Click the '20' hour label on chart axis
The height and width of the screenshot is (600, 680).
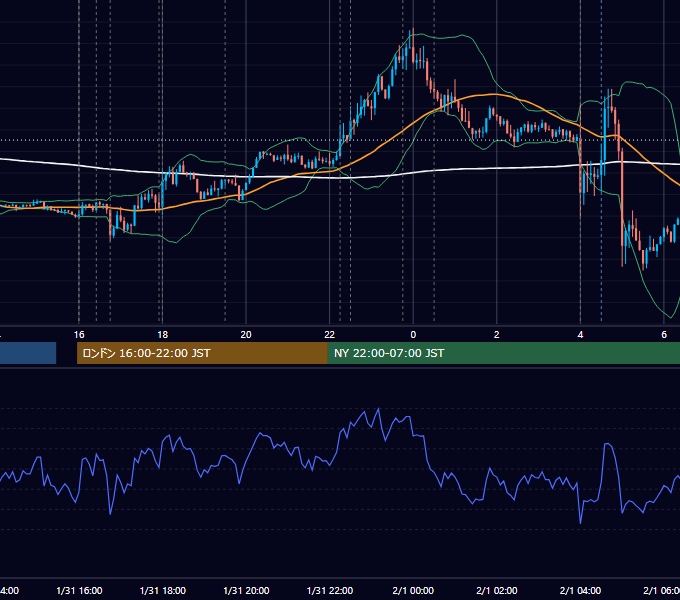click(x=246, y=335)
